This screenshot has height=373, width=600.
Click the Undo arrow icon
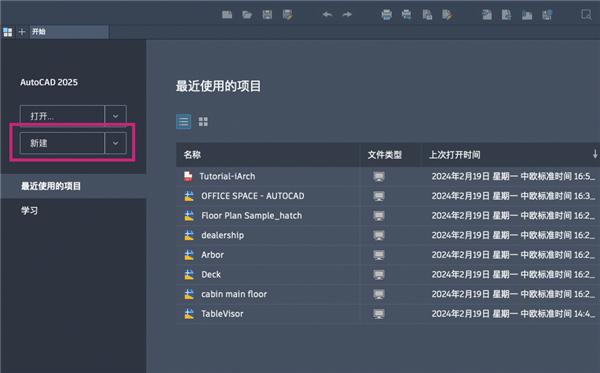pos(327,15)
